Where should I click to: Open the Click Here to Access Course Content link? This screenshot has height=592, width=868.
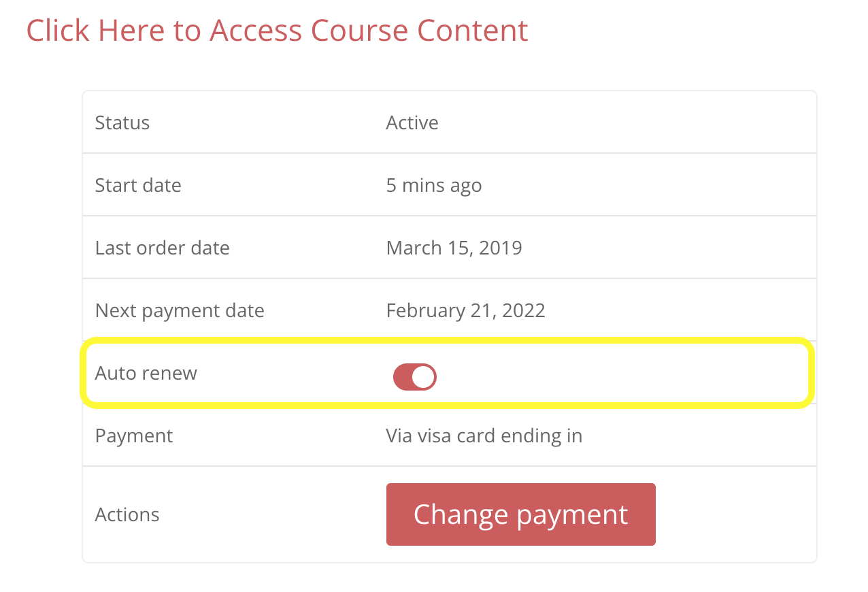277,31
